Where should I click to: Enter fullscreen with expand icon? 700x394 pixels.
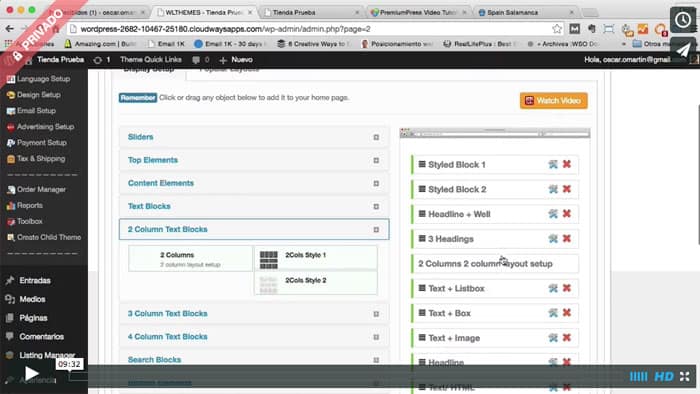tap(684, 377)
